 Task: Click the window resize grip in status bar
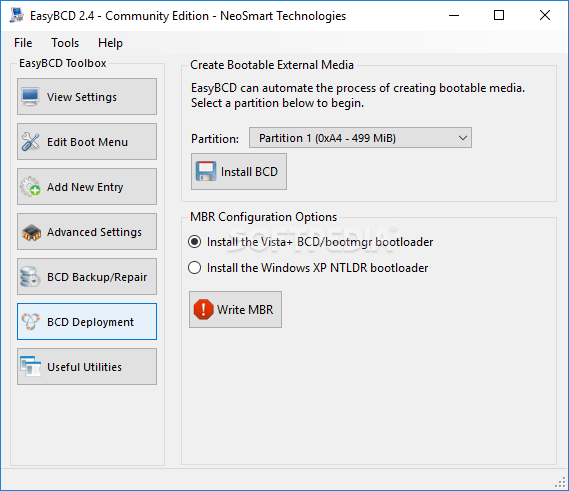tap(560, 482)
